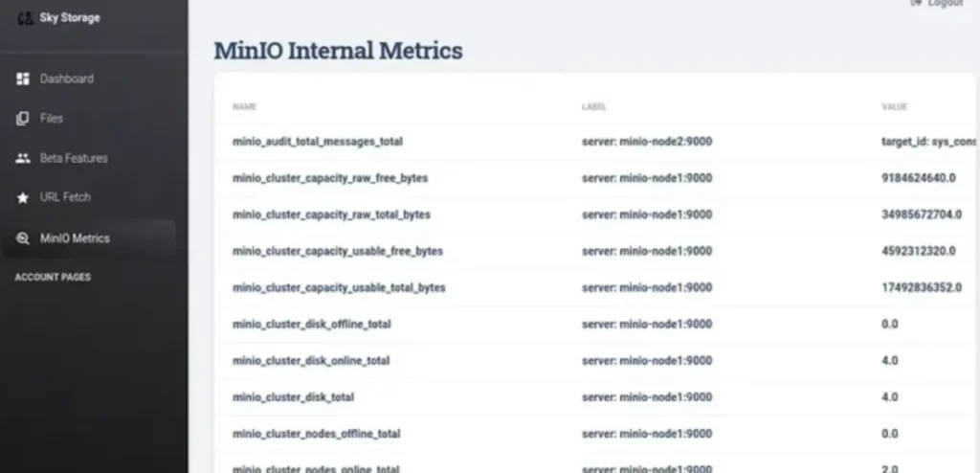Navigate to URL Fetch page
Screen dimensions: 980x473
coord(64,198)
